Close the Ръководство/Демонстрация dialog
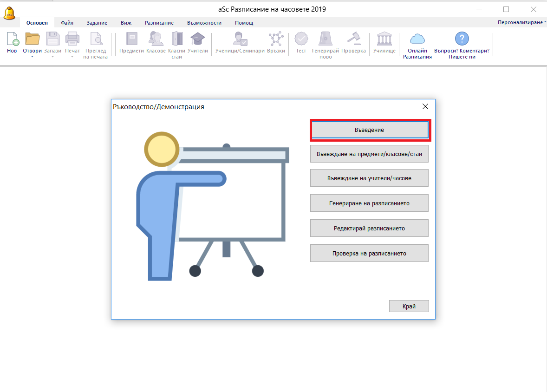 click(425, 106)
